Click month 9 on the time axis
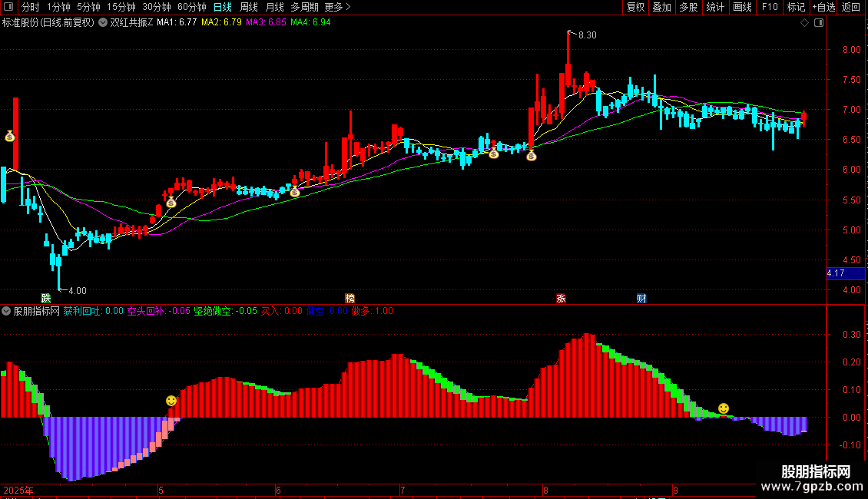This screenshot has height=499, width=868. 675,490
